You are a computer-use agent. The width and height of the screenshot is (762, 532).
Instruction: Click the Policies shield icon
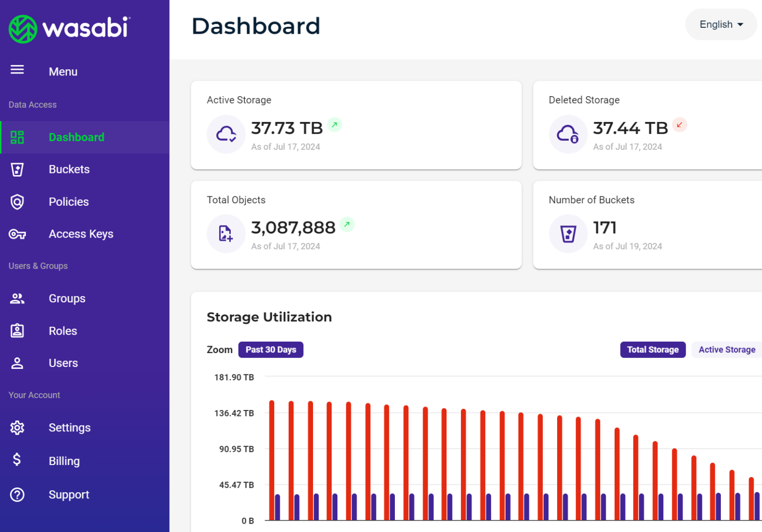point(17,202)
